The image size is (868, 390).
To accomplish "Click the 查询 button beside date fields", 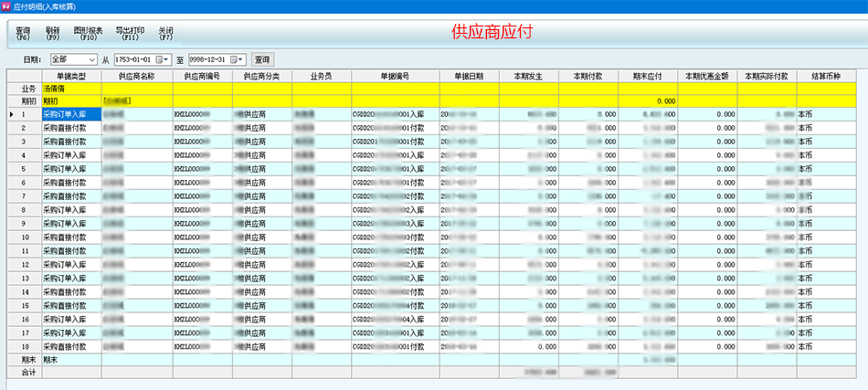I will (x=262, y=59).
